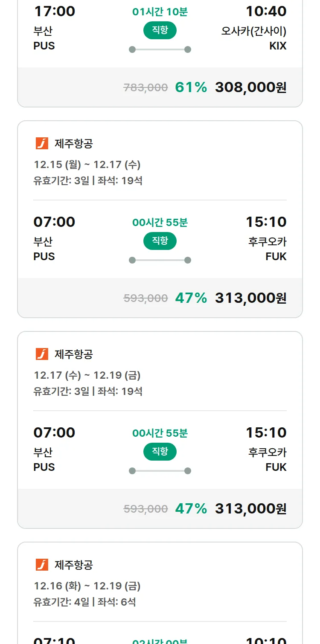Screen dimensions: 320x644
Task: Tap 직항 badge on 12.15 Fukuoka flight
Action: pyautogui.click(x=160, y=241)
